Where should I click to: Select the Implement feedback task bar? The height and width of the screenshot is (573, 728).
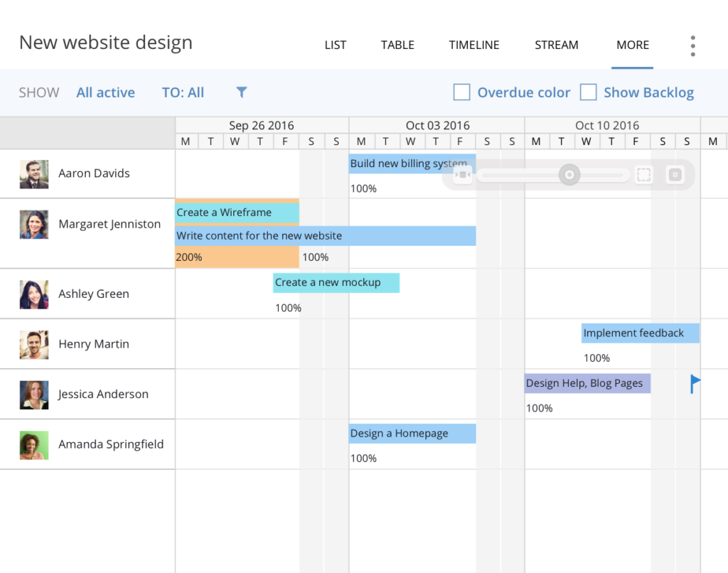tap(640, 333)
